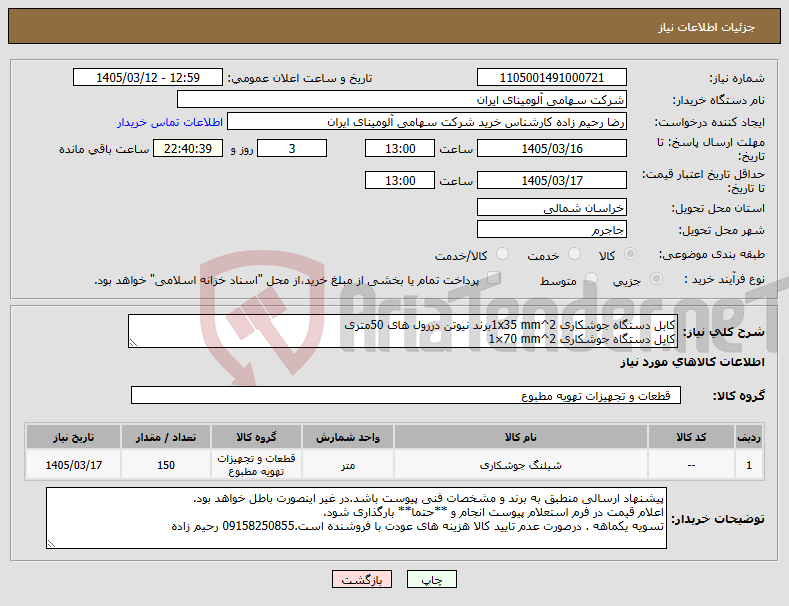Click the response deadline time 13:00 field
Screen dimensions: 789x606
pyautogui.click(x=400, y=148)
